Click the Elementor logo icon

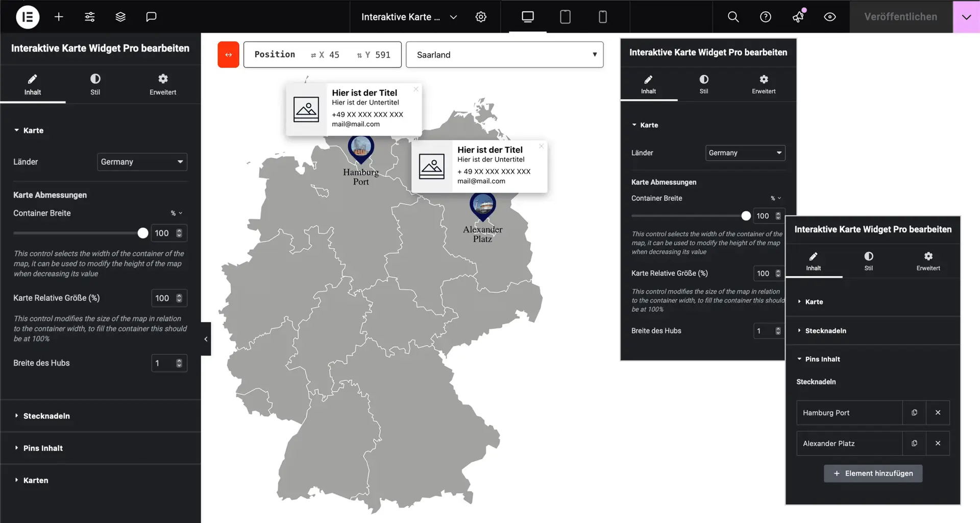28,17
